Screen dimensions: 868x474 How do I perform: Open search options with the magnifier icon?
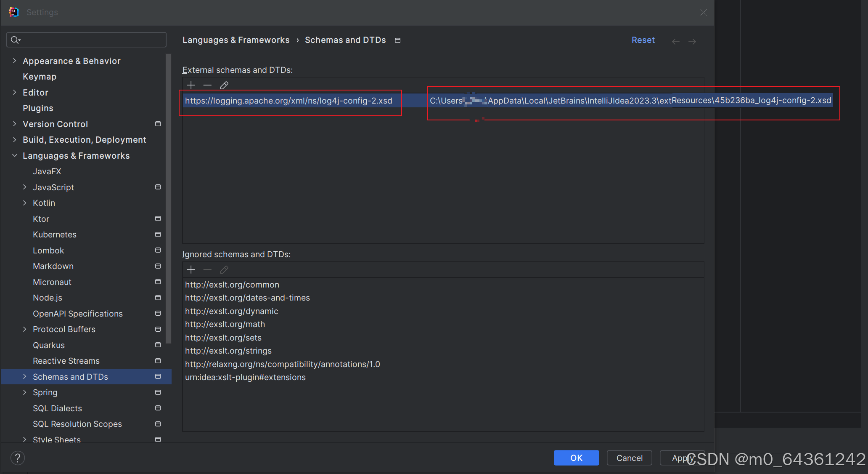pos(15,40)
